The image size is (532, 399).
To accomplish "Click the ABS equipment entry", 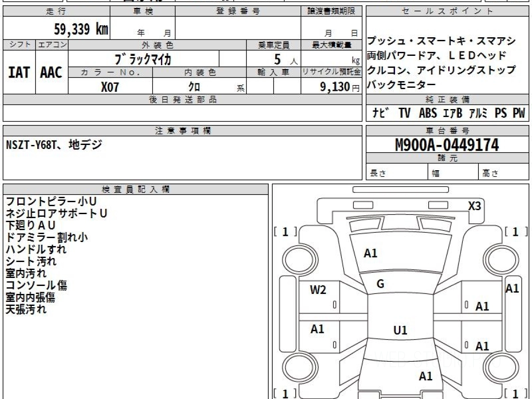I will 427,113.
